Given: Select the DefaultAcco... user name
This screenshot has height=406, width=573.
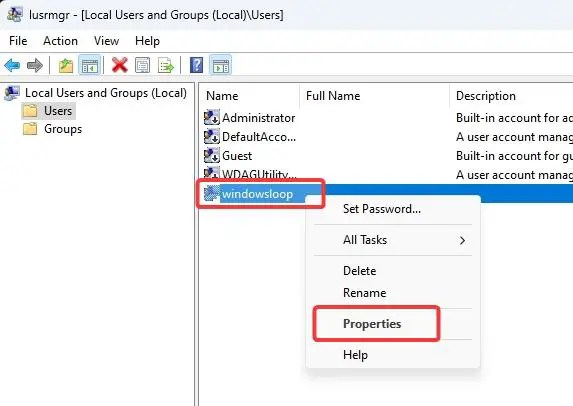Looking at the screenshot, I should point(259,137).
